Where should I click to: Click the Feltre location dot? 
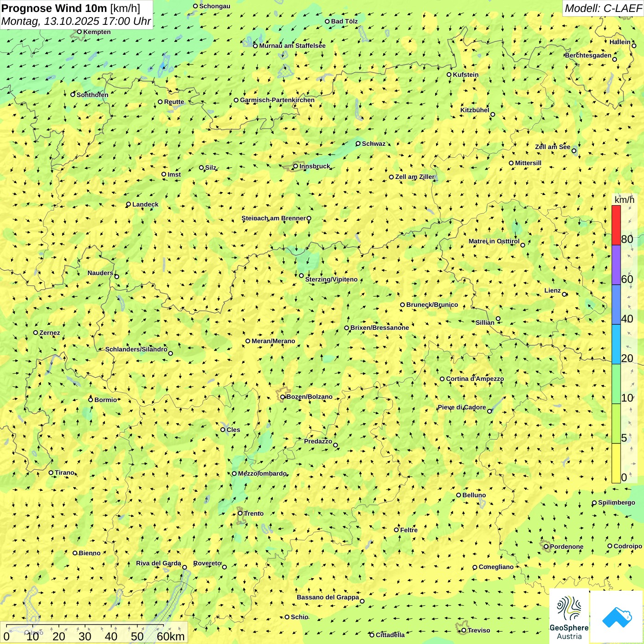[x=397, y=530]
